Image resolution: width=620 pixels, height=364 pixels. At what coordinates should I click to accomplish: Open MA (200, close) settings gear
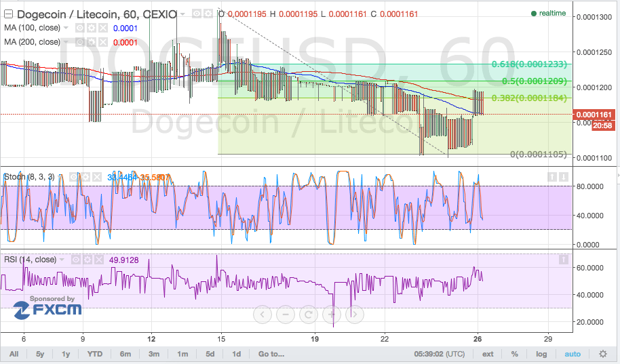pos(92,42)
